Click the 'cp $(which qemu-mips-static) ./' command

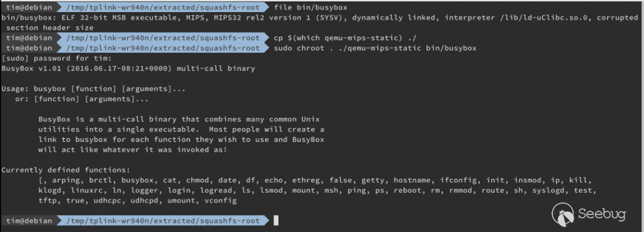point(345,38)
